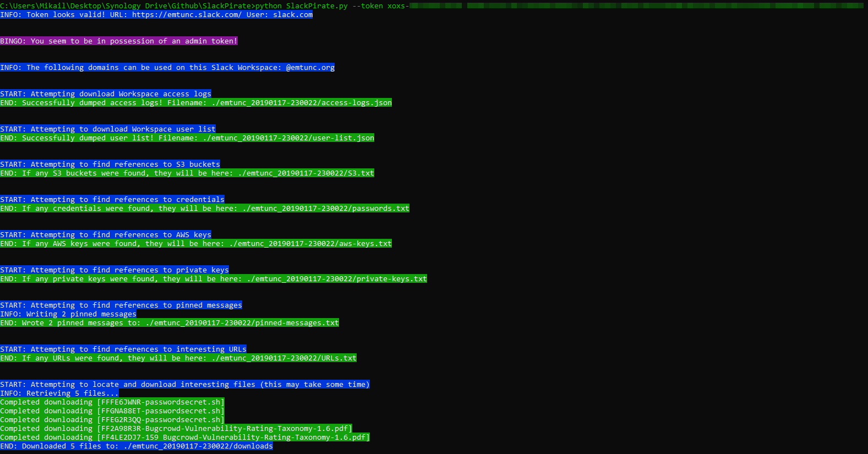Image resolution: width=868 pixels, height=454 pixels.
Task: Click the https://emtunc.slack.com/ URL
Action: [186, 15]
